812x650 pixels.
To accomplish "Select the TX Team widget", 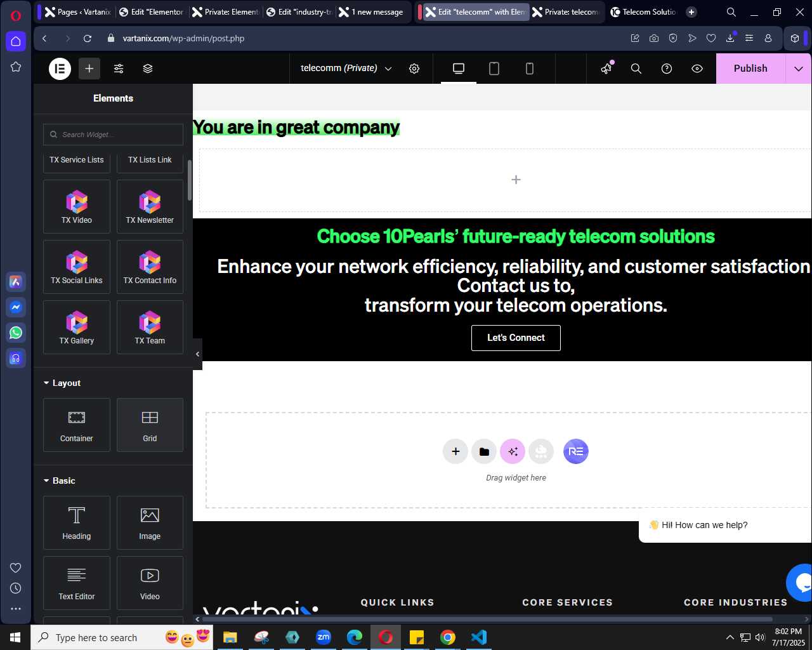I will [150, 327].
